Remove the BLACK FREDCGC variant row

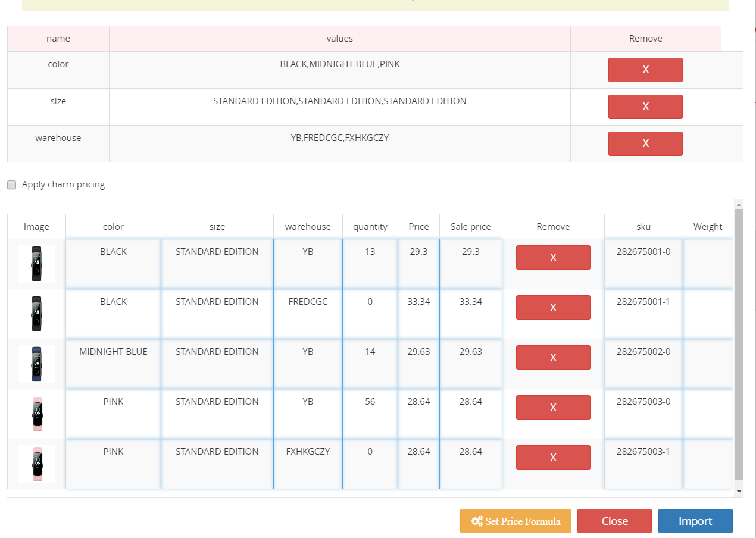pyautogui.click(x=553, y=307)
